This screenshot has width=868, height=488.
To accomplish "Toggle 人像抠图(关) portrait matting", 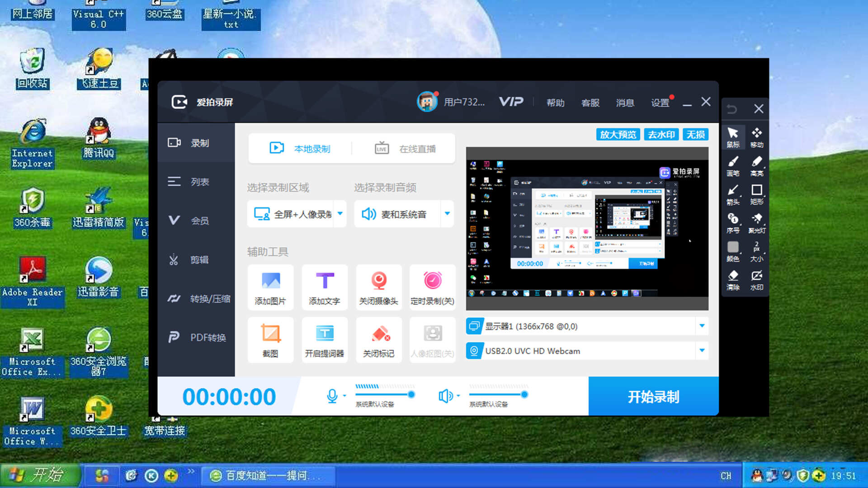I will 433,340.
